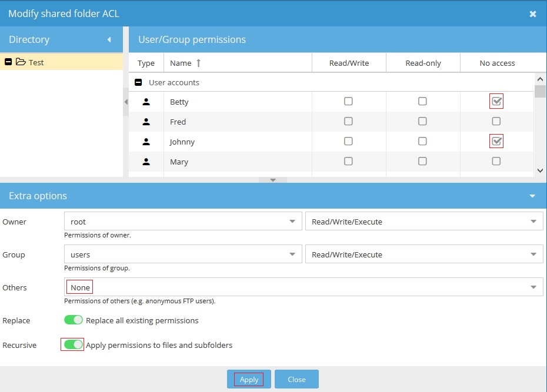Viewport: 547px width, 392px height.
Task: Click the user icon beside Johnny
Action: [x=146, y=142]
